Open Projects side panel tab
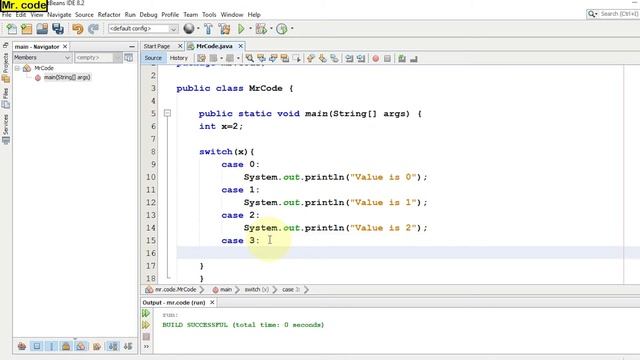640x360 pixels. [x=6, y=63]
